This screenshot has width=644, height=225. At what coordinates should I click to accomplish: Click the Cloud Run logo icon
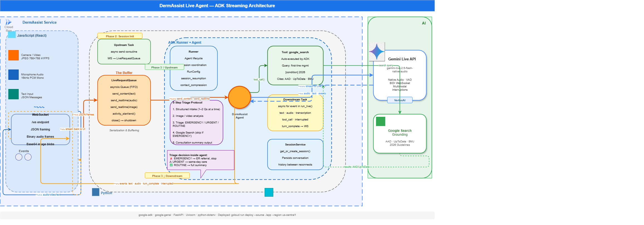[x=9, y=22]
